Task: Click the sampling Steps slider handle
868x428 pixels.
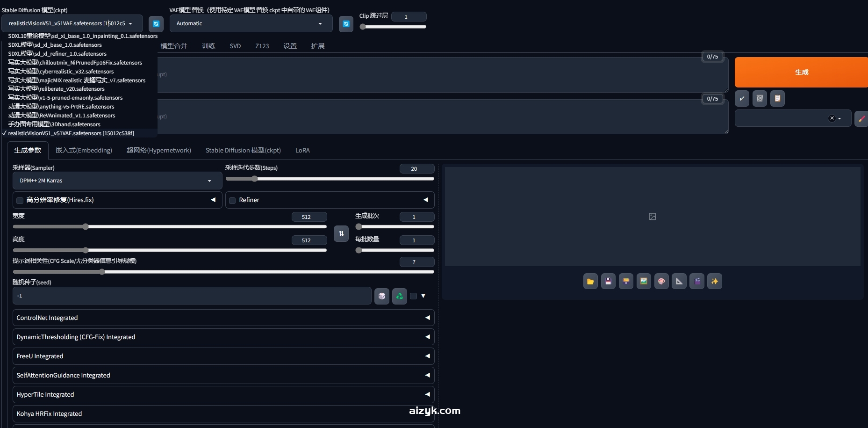Action: tap(255, 179)
